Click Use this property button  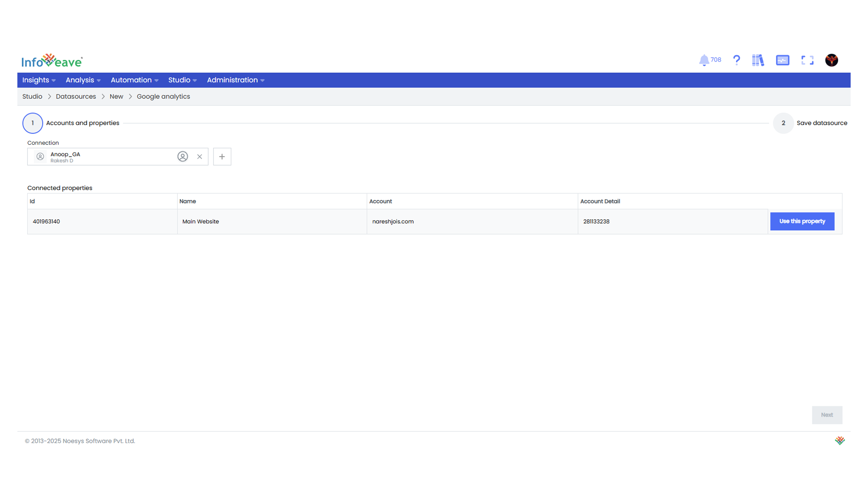[x=802, y=221]
